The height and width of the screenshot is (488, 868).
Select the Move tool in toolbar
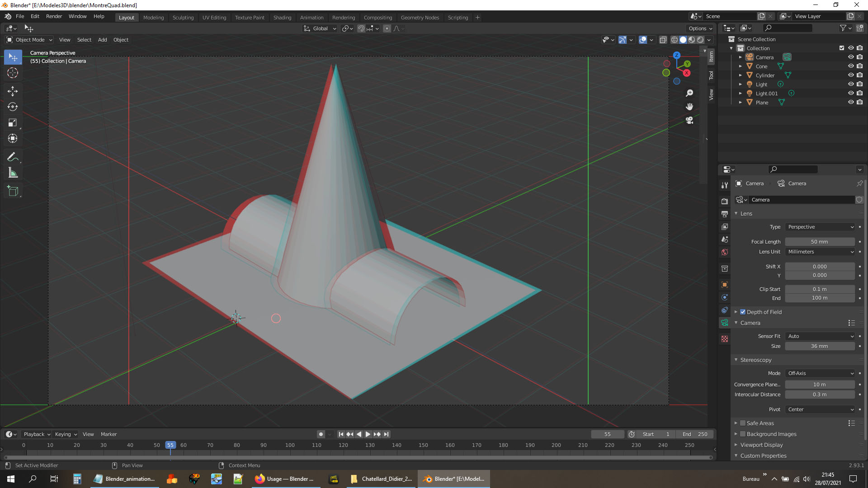[x=13, y=91]
